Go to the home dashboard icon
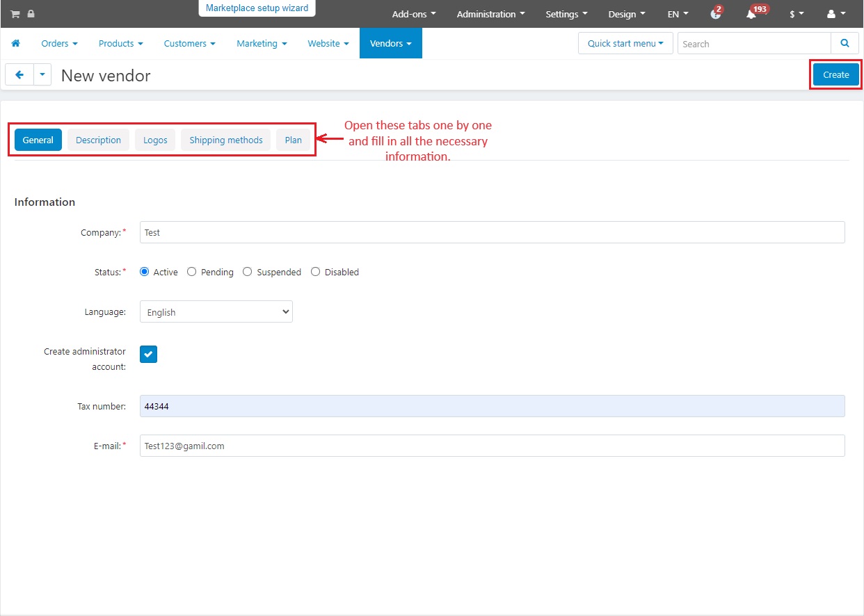Image resolution: width=864 pixels, height=616 pixels. click(15, 43)
